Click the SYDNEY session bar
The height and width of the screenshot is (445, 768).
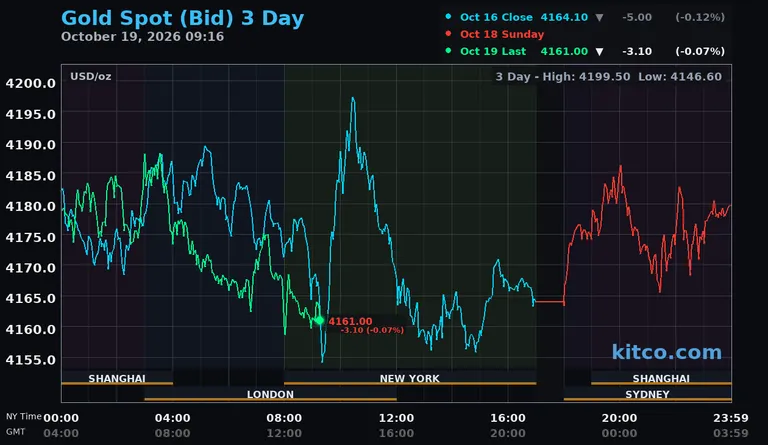coord(648,395)
